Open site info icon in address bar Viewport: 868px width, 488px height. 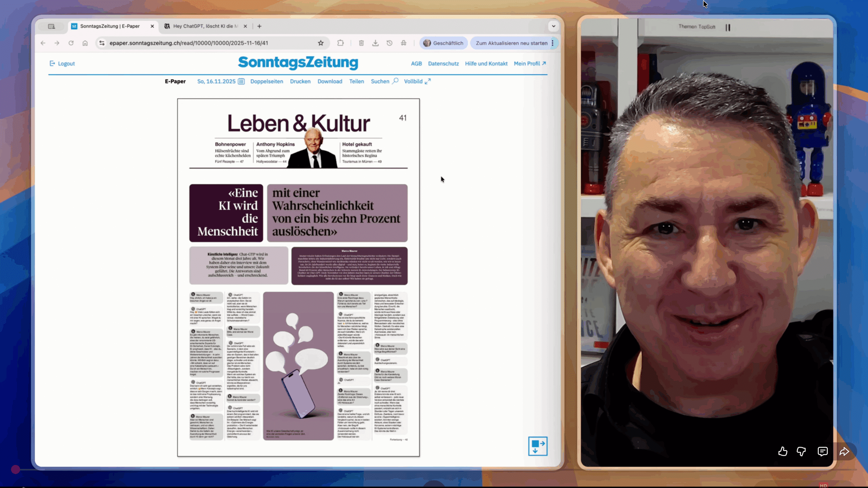(x=102, y=43)
